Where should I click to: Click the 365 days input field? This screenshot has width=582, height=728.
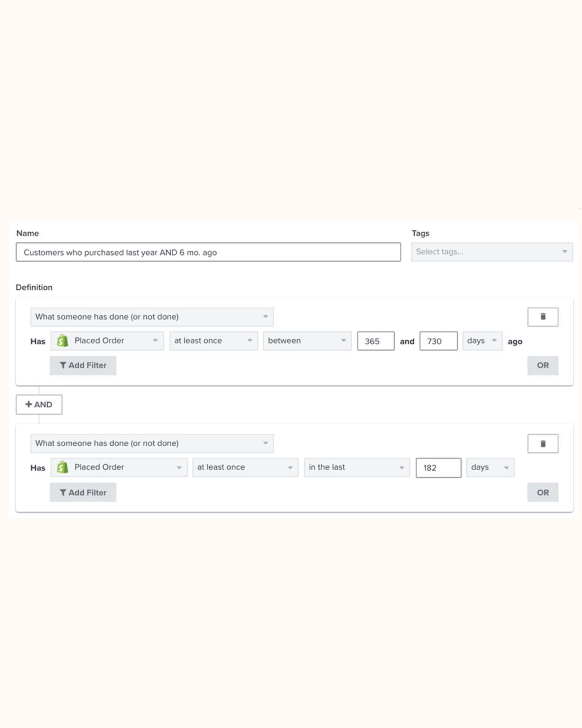tap(376, 341)
